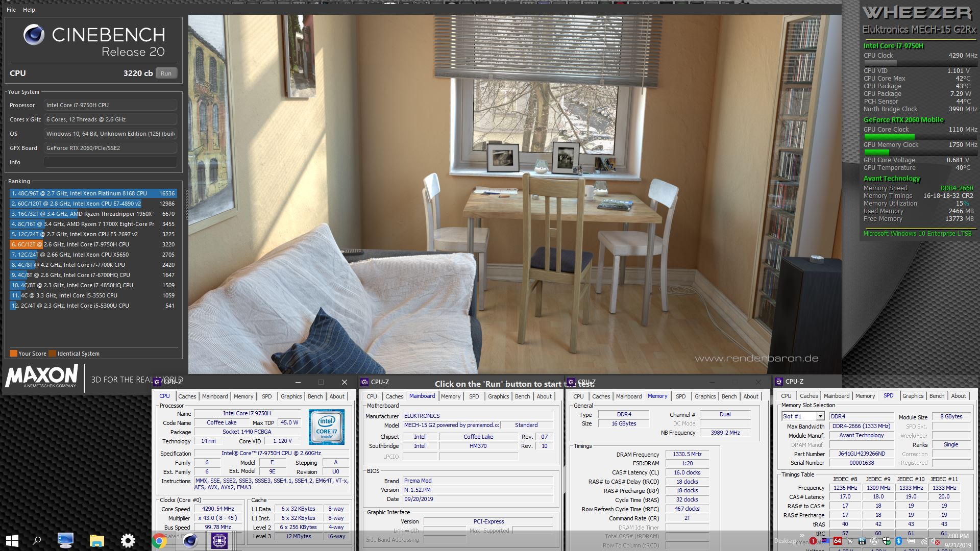980x551 pixels.
Task: Open the Windows Security shield tray icon
Action: [887, 541]
